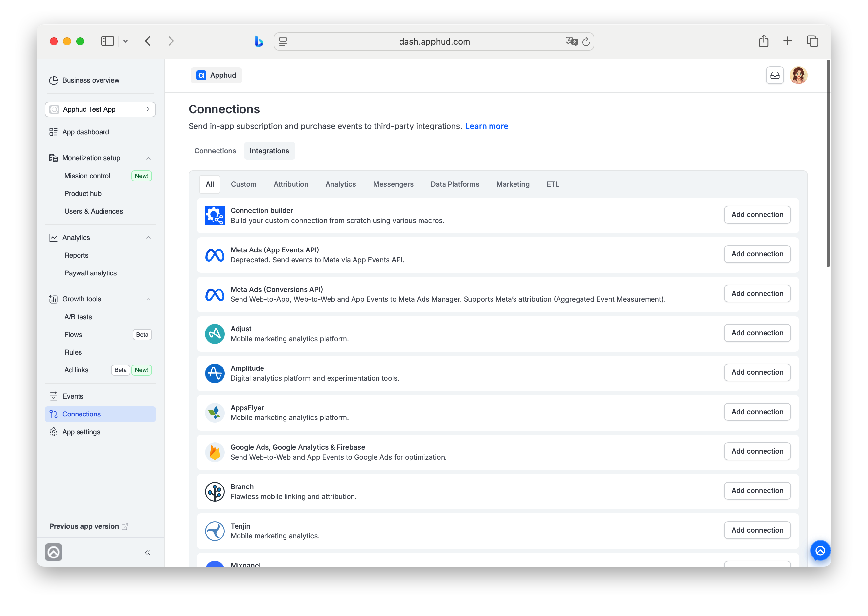Open the Learn more link
Image resolution: width=868 pixels, height=616 pixels.
(487, 126)
